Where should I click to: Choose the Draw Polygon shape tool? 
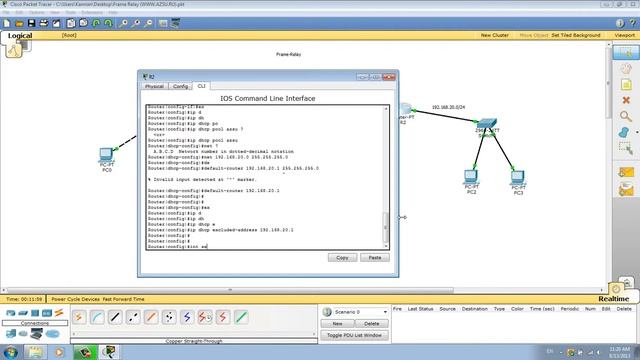[624, 132]
